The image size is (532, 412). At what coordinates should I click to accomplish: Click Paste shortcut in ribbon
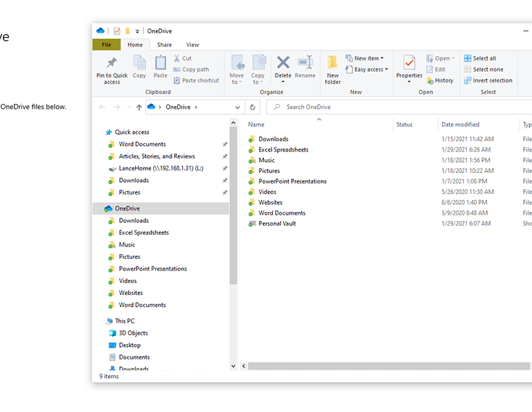pos(196,80)
